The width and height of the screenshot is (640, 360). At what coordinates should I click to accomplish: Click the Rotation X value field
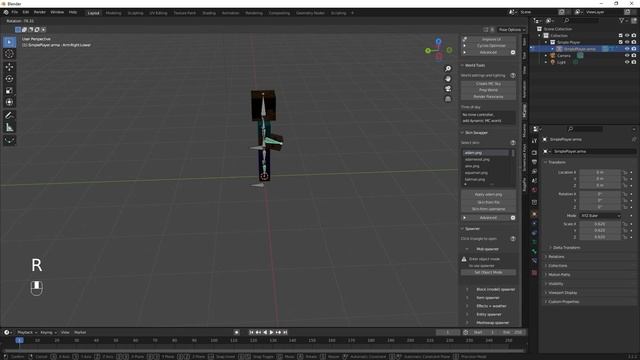600,194
